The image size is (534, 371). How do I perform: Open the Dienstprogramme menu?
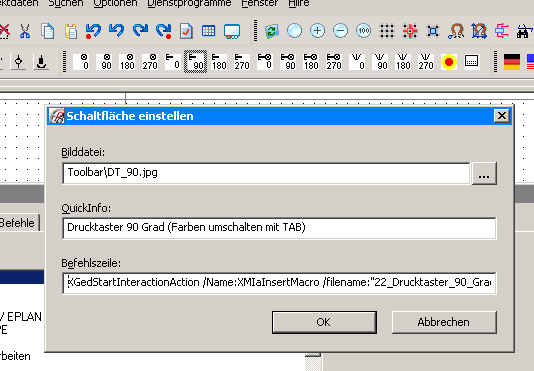(x=189, y=3)
